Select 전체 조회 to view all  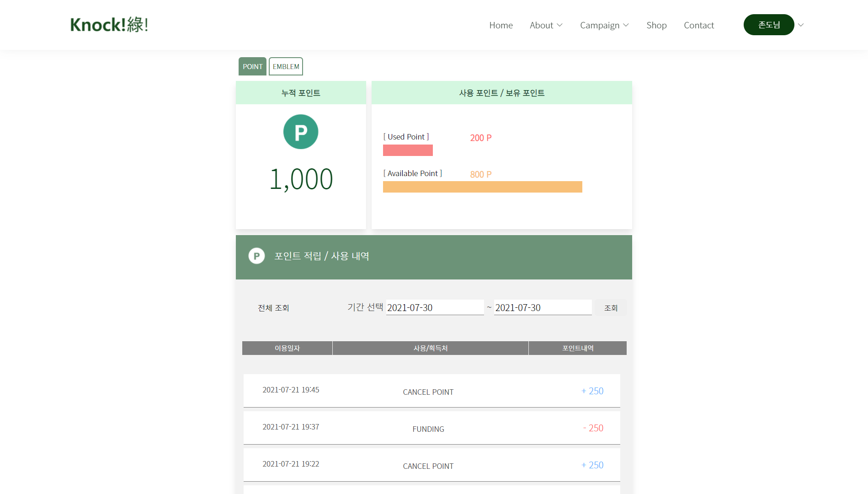(273, 308)
